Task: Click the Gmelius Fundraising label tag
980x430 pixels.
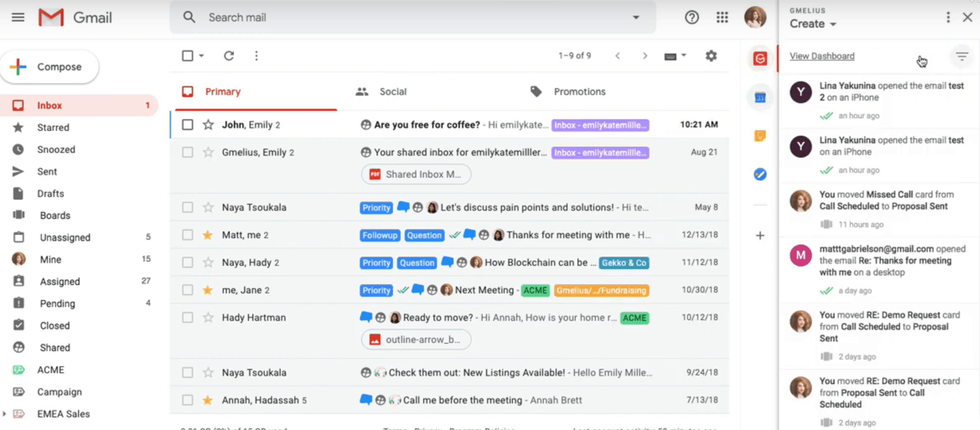Action: tap(601, 290)
